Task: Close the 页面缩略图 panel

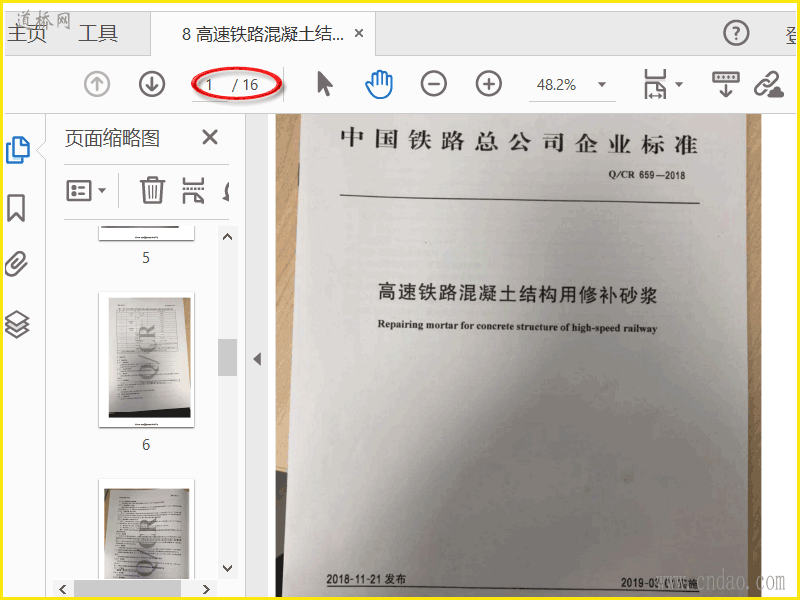Action: coord(210,137)
